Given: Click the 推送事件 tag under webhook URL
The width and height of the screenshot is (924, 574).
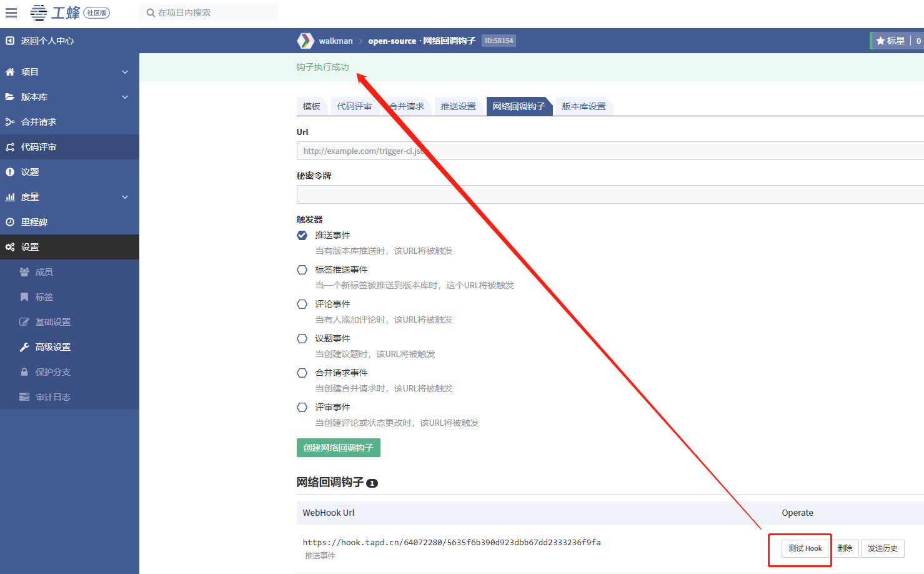Looking at the screenshot, I should (320, 555).
